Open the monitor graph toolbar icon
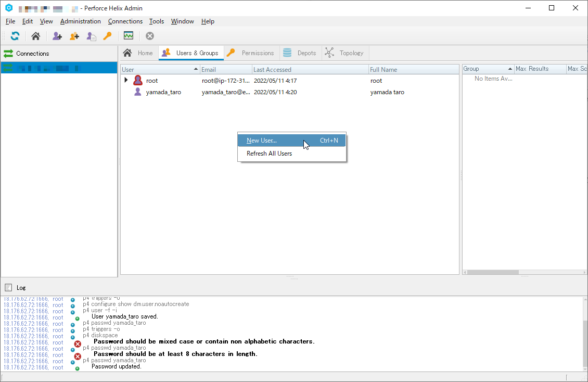 tap(128, 36)
